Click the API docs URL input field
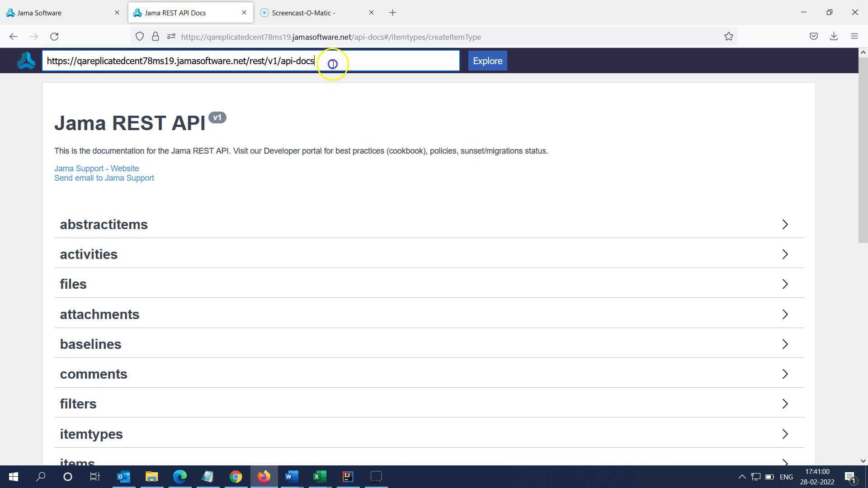The width and height of the screenshot is (868, 488). click(251, 61)
